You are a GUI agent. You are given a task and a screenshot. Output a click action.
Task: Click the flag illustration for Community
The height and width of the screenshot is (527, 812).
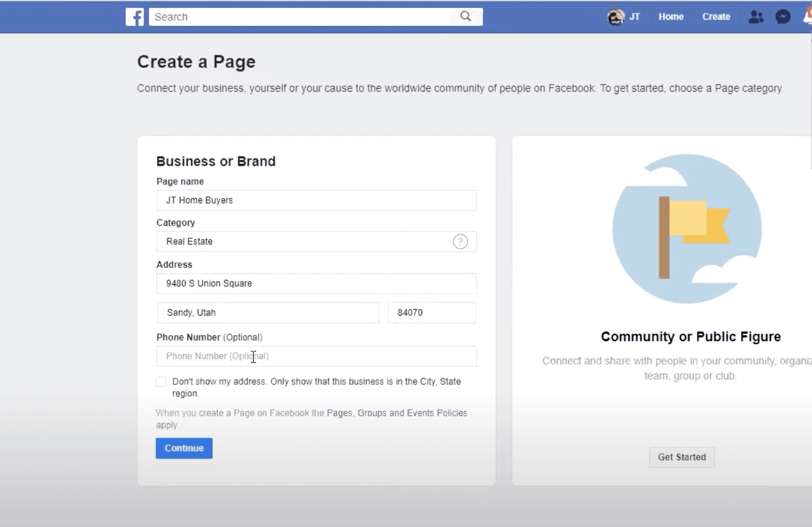(x=687, y=229)
